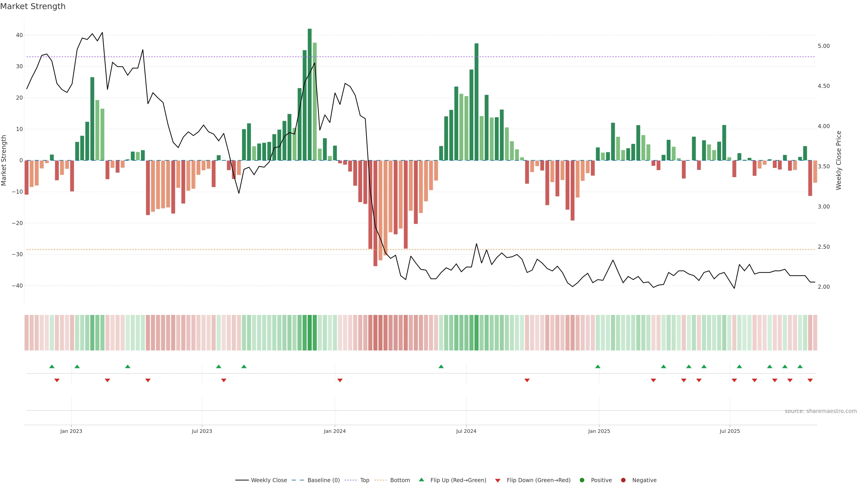Click the Jan 2023 x-axis label

coord(71,431)
